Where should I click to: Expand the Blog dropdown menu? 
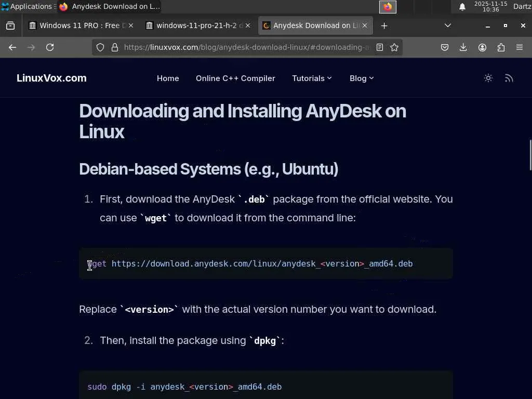[x=362, y=78]
